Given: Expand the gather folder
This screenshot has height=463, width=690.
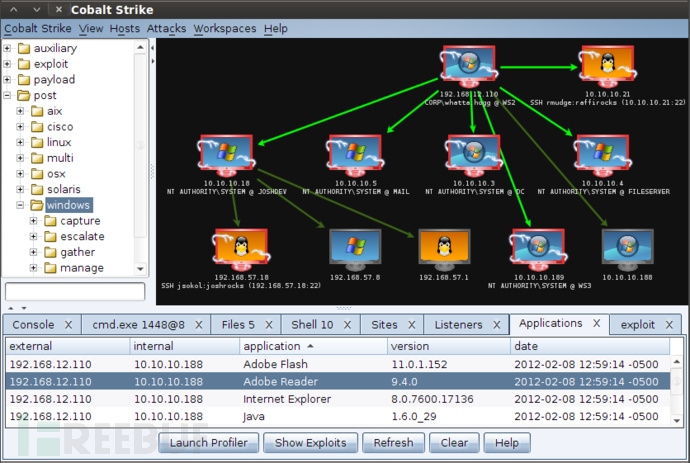Looking at the screenshot, I should (33, 252).
